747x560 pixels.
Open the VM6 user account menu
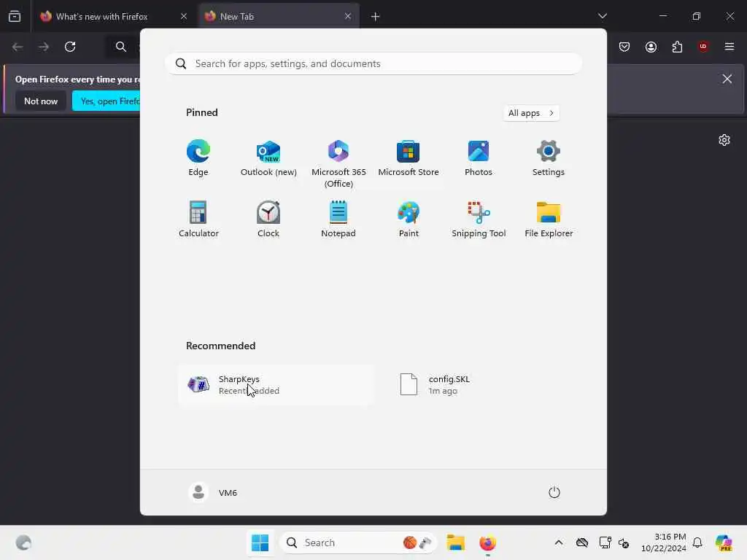(x=212, y=492)
